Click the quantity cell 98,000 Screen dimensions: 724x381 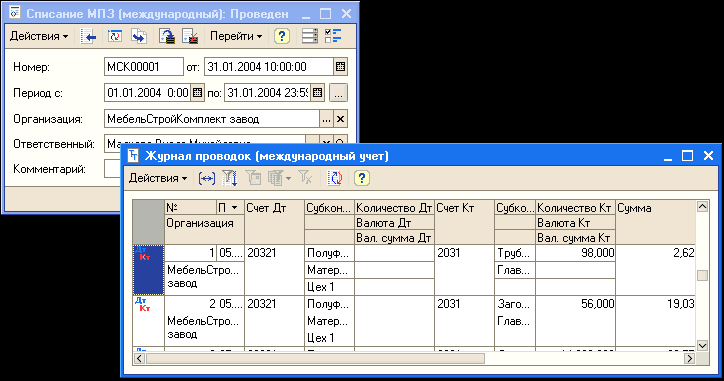pos(575,253)
